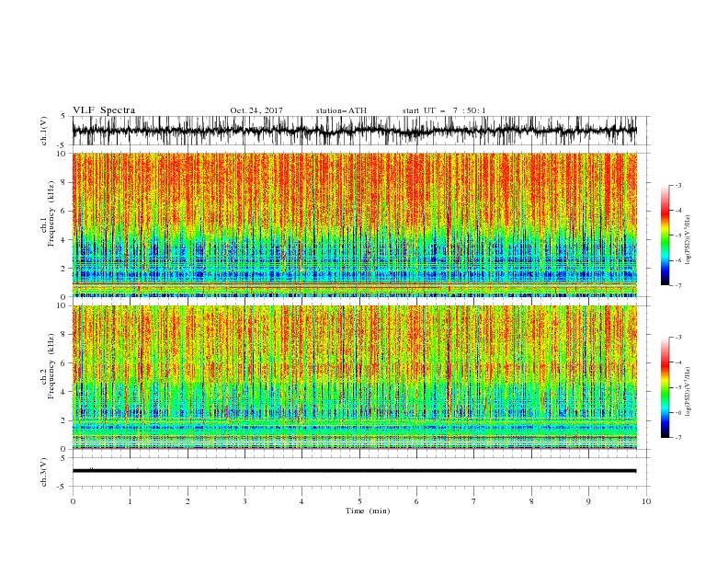Click the "ch.1(V)" axis label
Image resolution: width=728 pixels, height=563 pixels.
[44, 131]
